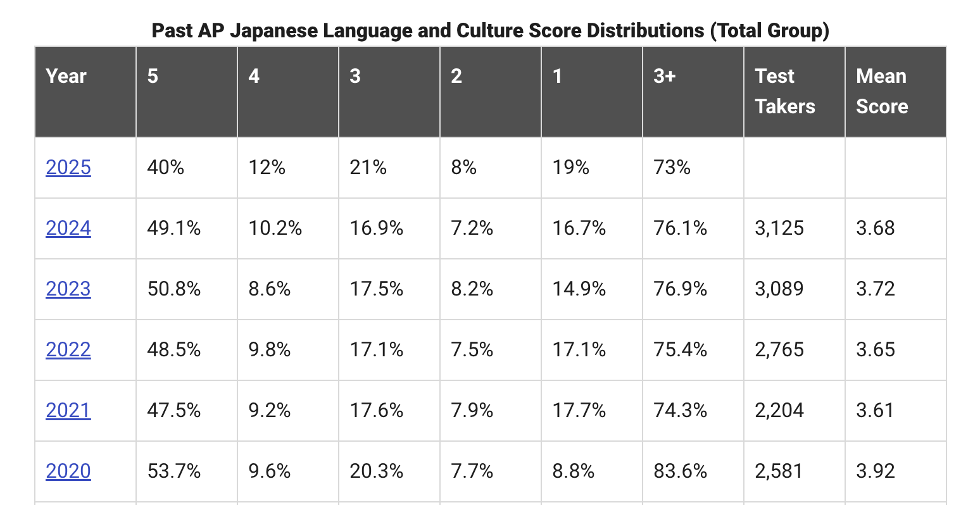Viewport: 980px width, 505px height.
Task: Open the 2023 year link
Action: pyautogui.click(x=68, y=289)
